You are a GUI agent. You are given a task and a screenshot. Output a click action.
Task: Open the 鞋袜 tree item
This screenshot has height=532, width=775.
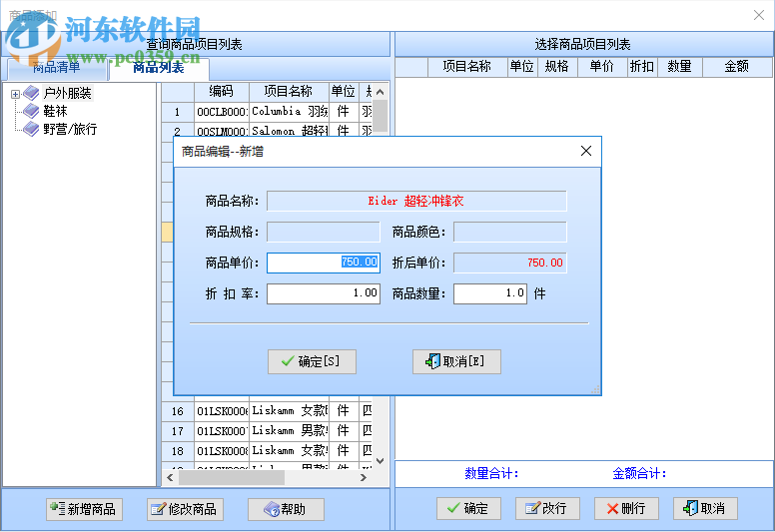pos(55,111)
